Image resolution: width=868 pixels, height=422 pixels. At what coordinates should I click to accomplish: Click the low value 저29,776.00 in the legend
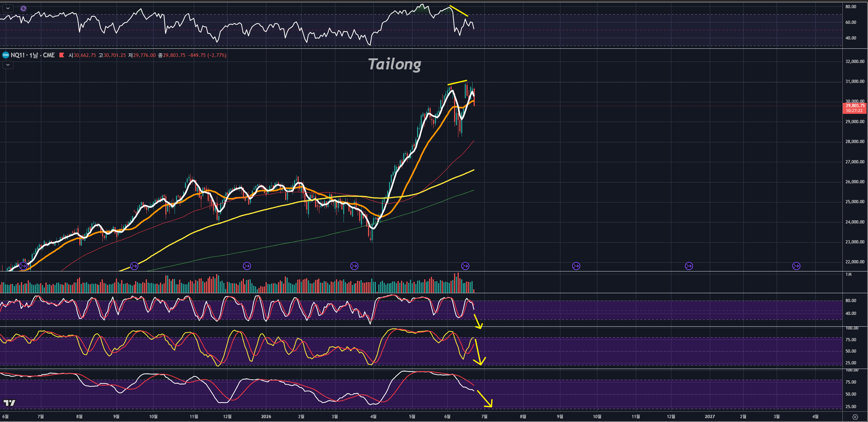coord(142,55)
